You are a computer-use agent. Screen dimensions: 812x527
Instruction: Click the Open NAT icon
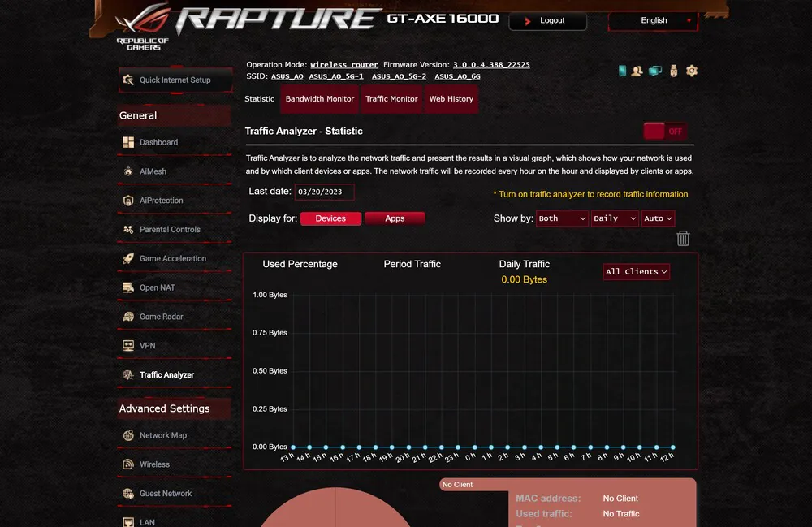(x=128, y=287)
